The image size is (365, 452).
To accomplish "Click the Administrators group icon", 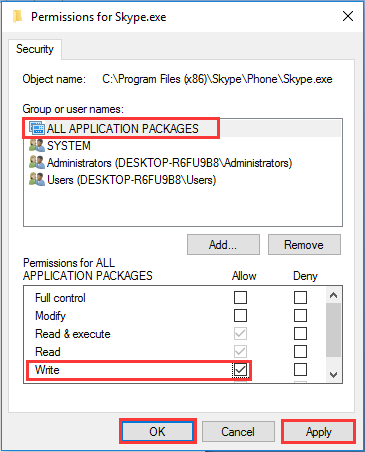I will [x=37, y=162].
